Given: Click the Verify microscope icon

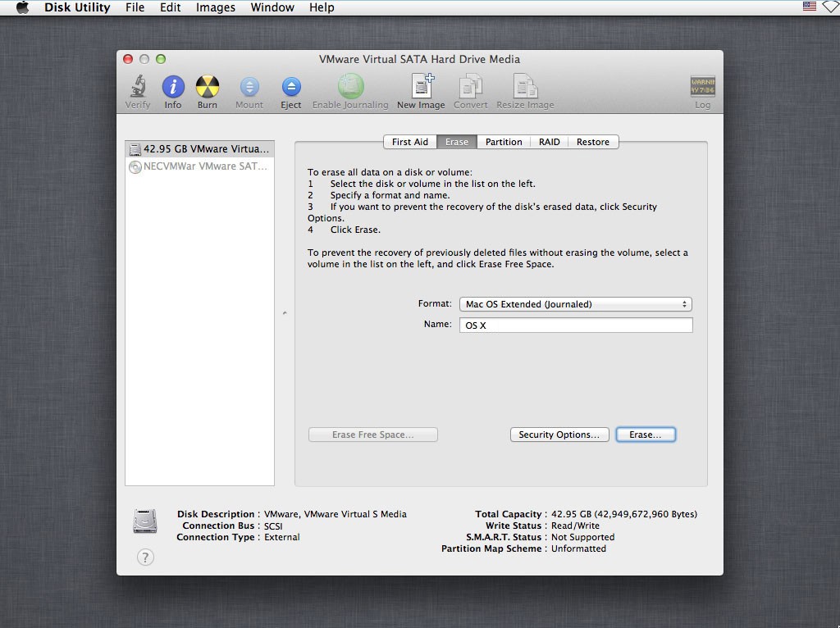Looking at the screenshot, I should point(138,86).
